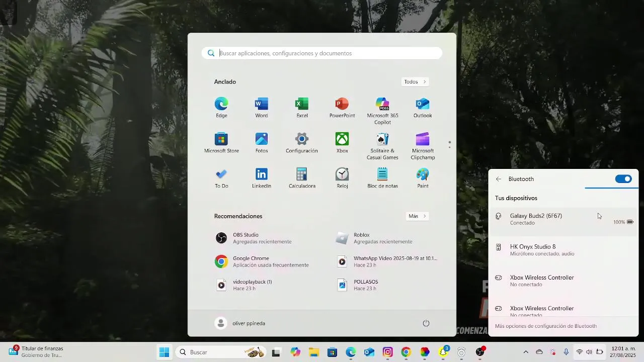644x362 pixels.
Task: Open Instagram from the taskbar
Action: pos(387,352)
